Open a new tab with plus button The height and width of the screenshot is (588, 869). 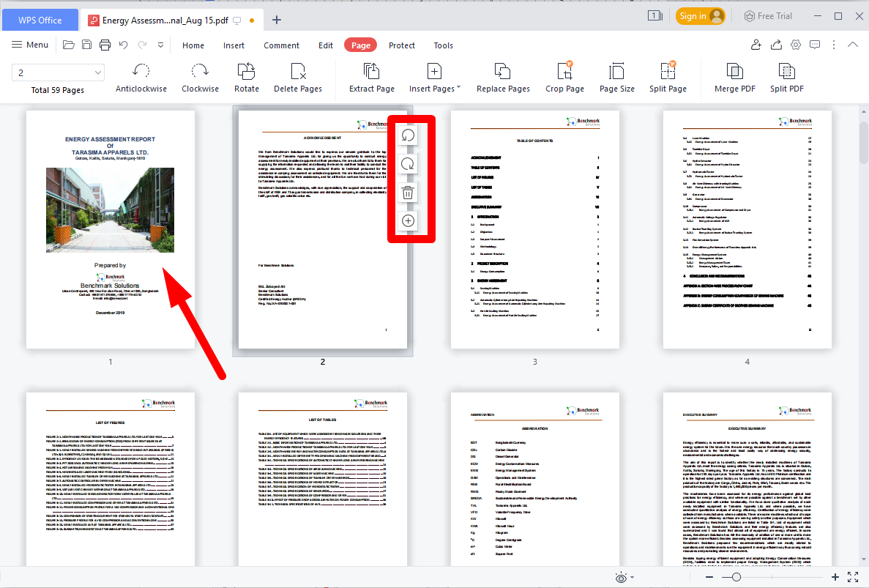[277, 20]
